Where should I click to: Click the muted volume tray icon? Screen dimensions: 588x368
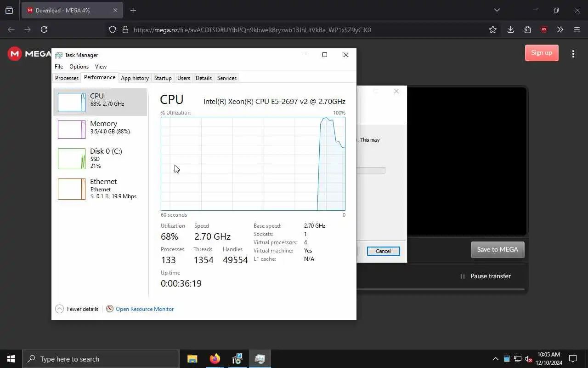point(528,359)
